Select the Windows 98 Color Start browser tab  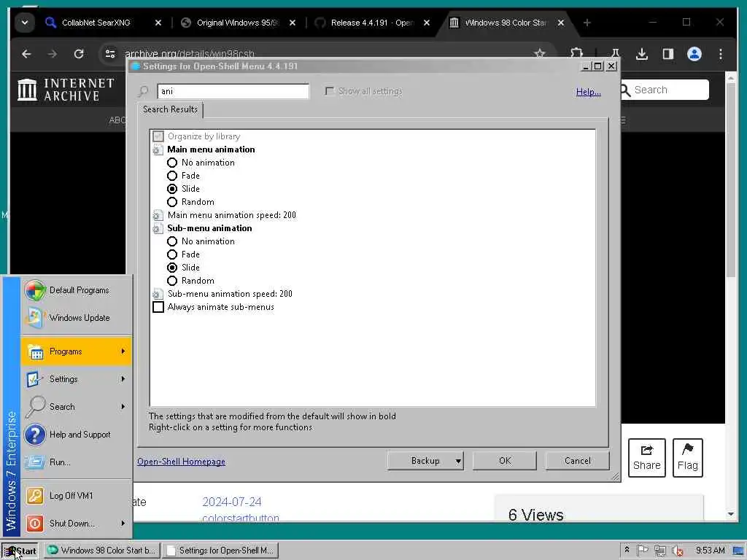tap(506, 23)
